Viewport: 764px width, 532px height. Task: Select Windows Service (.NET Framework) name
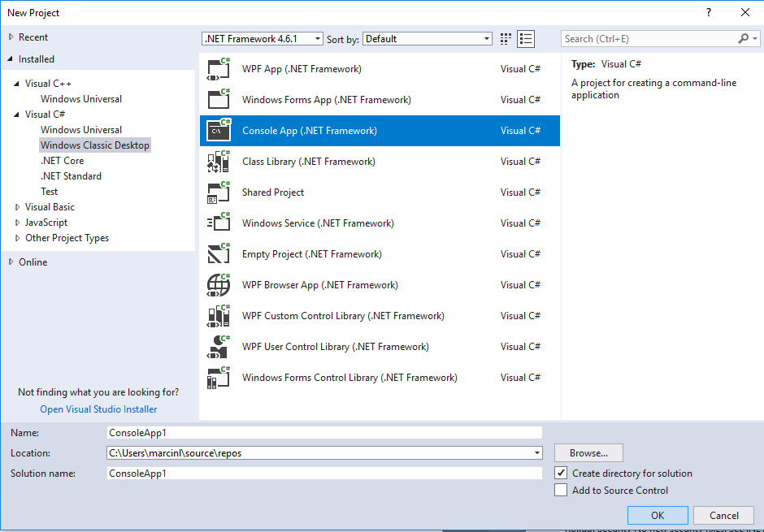(318, 223)
